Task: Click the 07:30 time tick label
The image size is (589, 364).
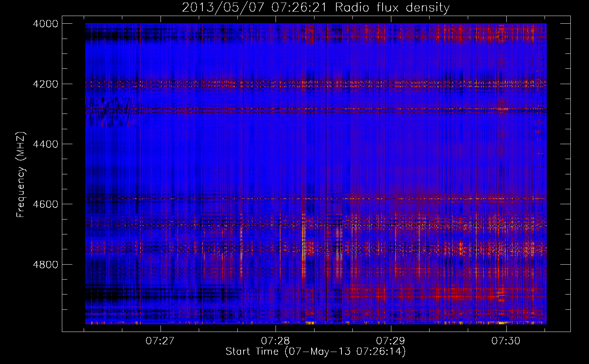Action: click(x=506, y=341)
